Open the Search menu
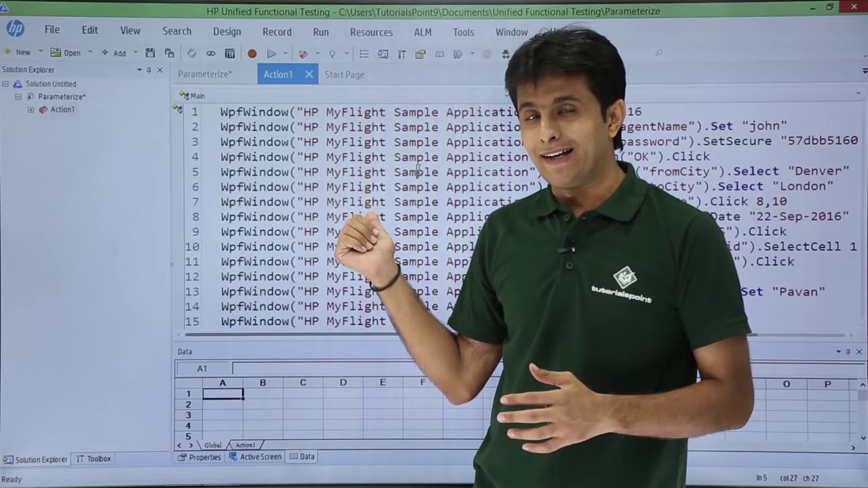The image size is (868, 488). pos(177,31)
